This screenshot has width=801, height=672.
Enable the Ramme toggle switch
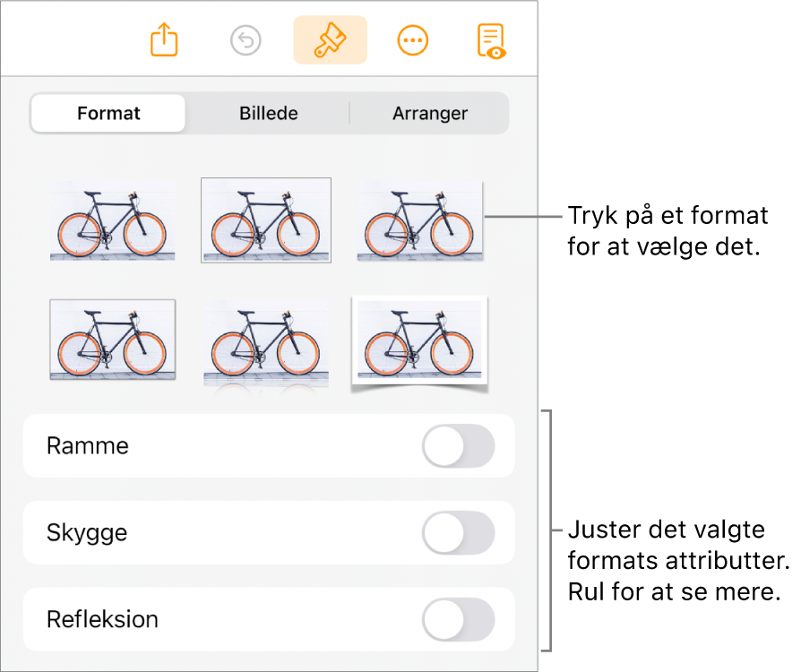pos(458,446)
